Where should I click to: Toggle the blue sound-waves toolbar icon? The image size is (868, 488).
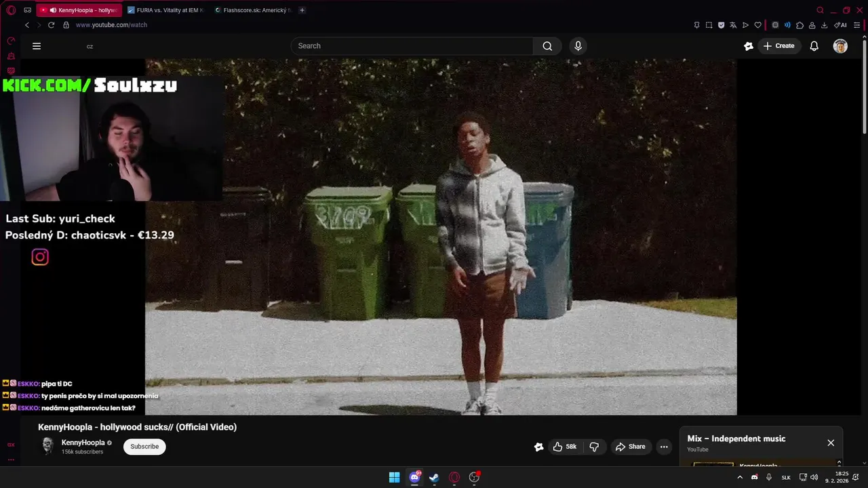(787, 25)
